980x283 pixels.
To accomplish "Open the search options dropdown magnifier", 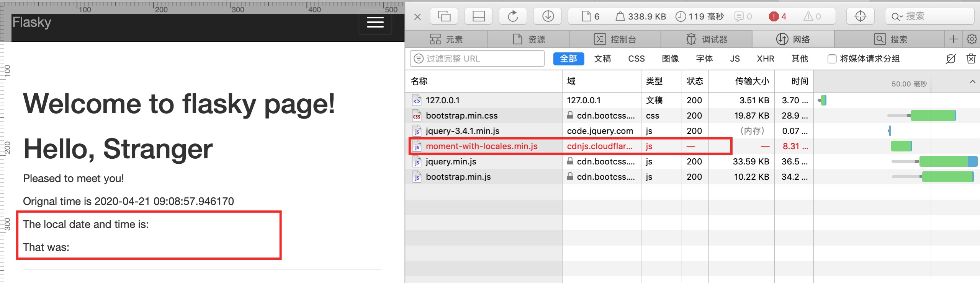I will (897, 16).
